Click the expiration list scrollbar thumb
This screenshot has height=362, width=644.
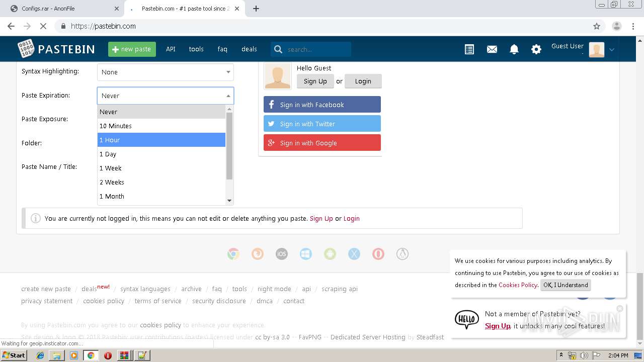[x=229, y=146]
